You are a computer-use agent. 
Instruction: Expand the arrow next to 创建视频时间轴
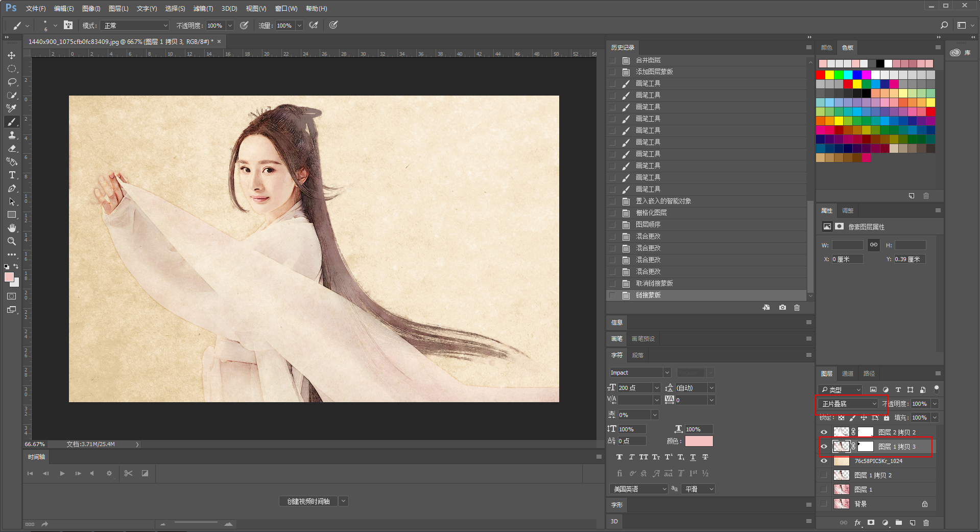coord(344,501)
